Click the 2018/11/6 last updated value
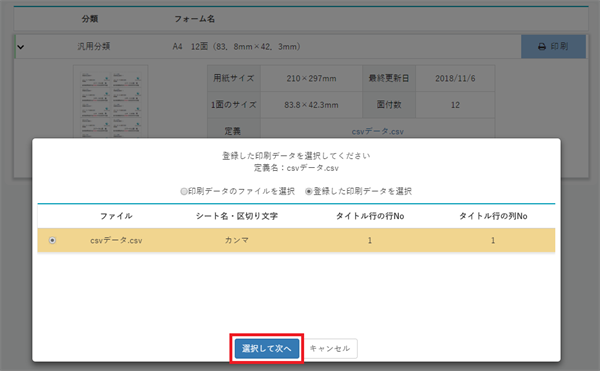Screen dimensions: 600x371 coord(455,78)
